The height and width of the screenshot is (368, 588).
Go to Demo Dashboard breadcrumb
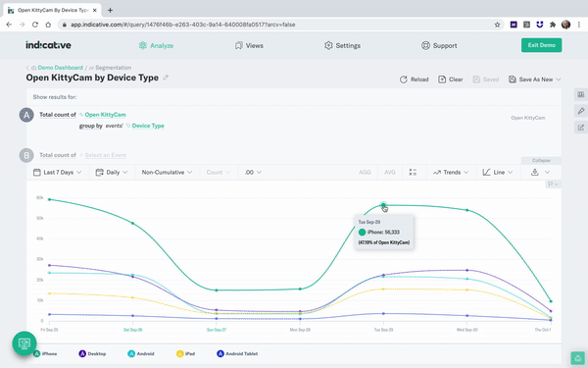click(60, 68)
